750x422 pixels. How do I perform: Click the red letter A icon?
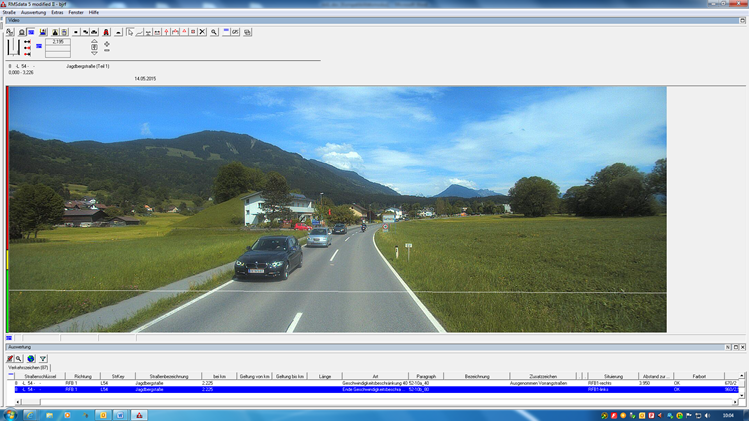click(x=106, y=32)
